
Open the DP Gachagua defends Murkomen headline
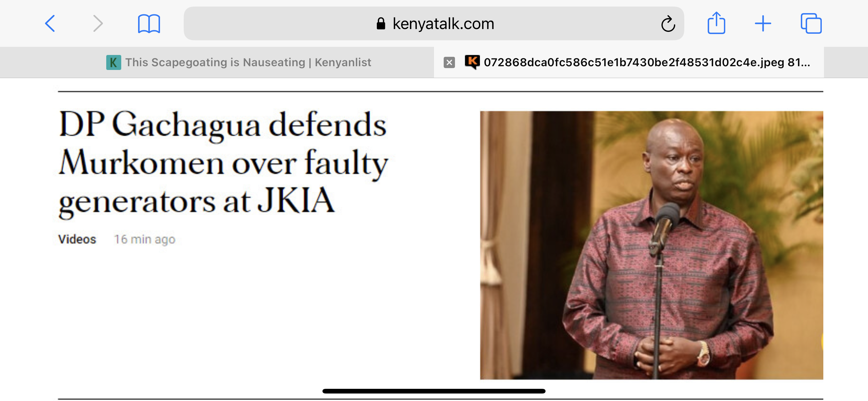click(x=223, y=163)
